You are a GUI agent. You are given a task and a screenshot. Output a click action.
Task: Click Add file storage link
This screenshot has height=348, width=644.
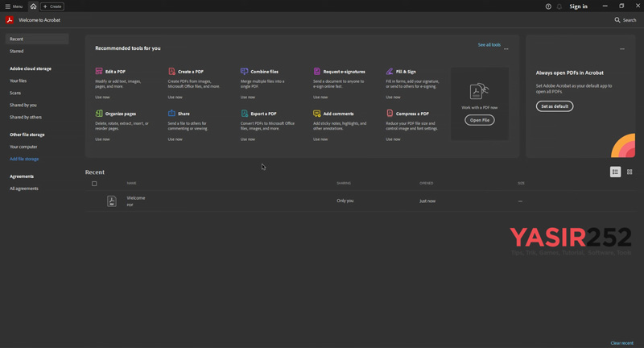pos(24,159)
